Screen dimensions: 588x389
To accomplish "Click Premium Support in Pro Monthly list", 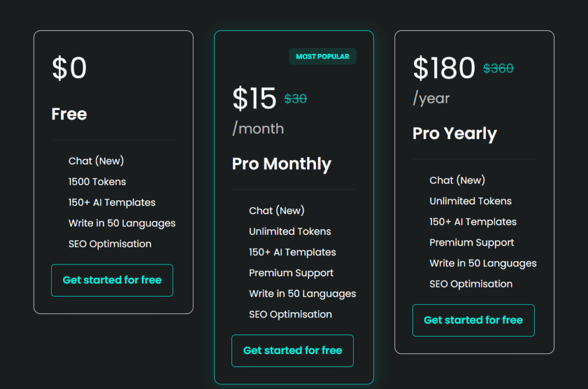I will pyautogui.click(x=291, y=273).
